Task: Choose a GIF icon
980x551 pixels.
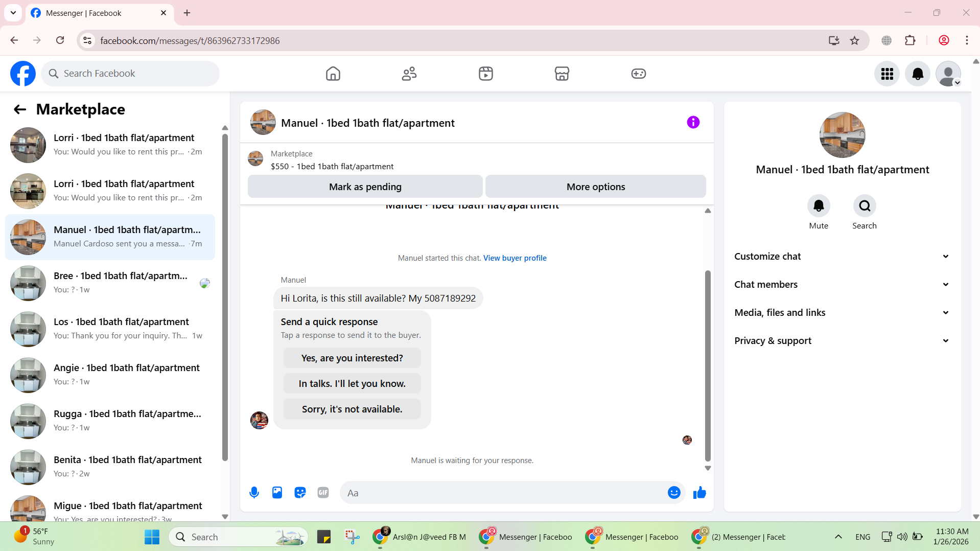Action: [x=323, y=493]
